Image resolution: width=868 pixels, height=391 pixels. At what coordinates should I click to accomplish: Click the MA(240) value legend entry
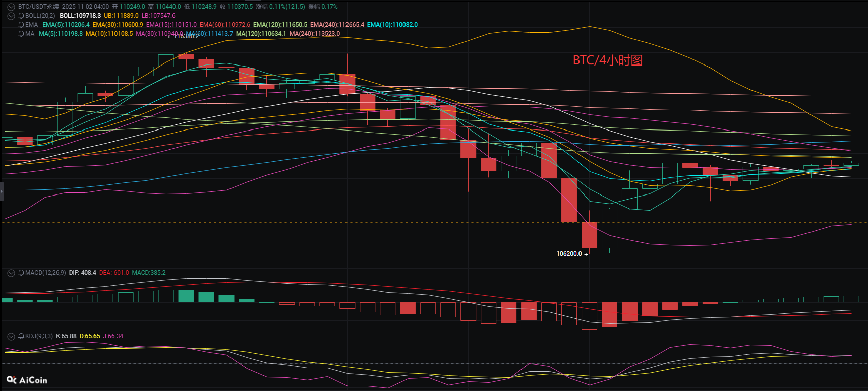[315, 34]
